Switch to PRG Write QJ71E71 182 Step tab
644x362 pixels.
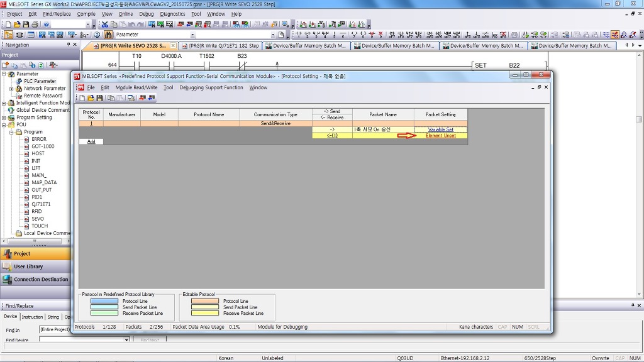pos(222,46)
